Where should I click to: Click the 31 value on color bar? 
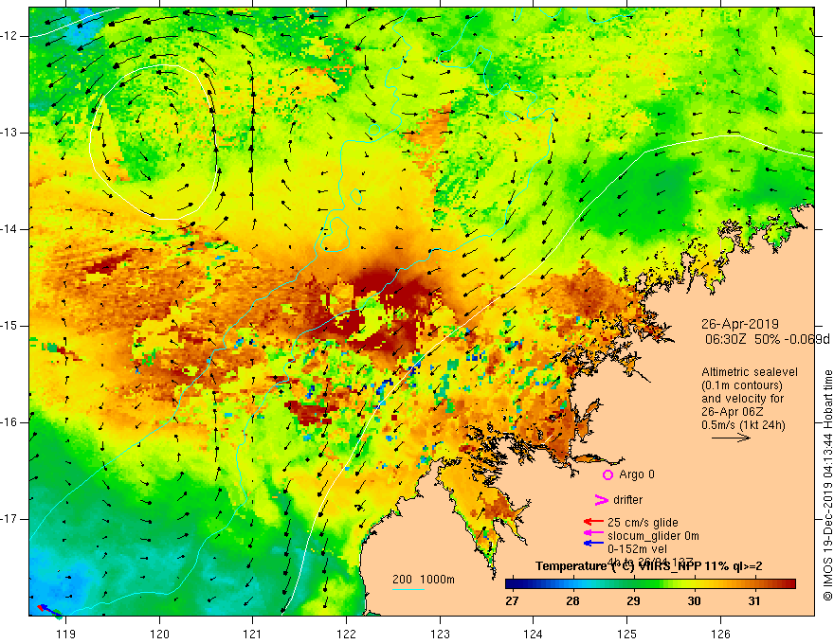pos(753,601)
